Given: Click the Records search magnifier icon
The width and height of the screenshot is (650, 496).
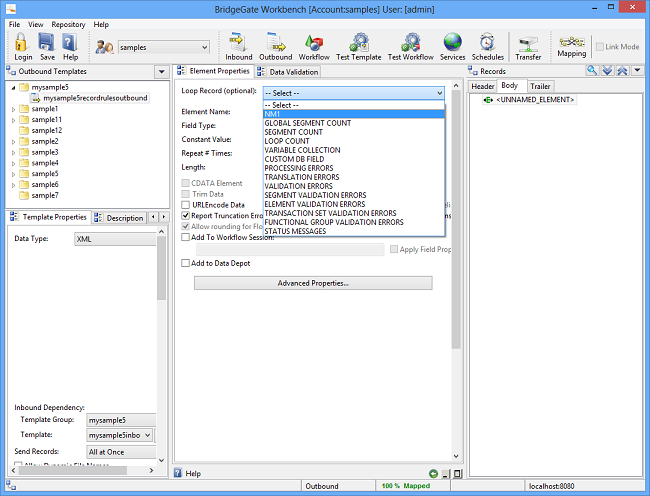Looking at the screenshot, I should [x=592, y=70].
